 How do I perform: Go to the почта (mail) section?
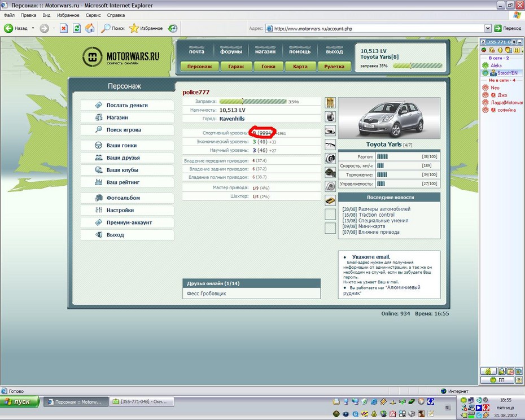(x=196, y=51)
